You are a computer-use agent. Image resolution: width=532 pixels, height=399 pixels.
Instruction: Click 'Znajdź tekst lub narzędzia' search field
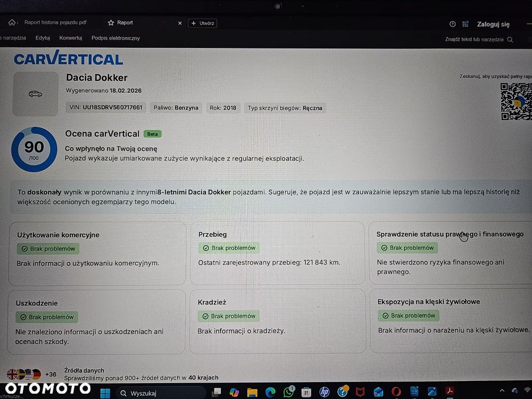point(474,39)
